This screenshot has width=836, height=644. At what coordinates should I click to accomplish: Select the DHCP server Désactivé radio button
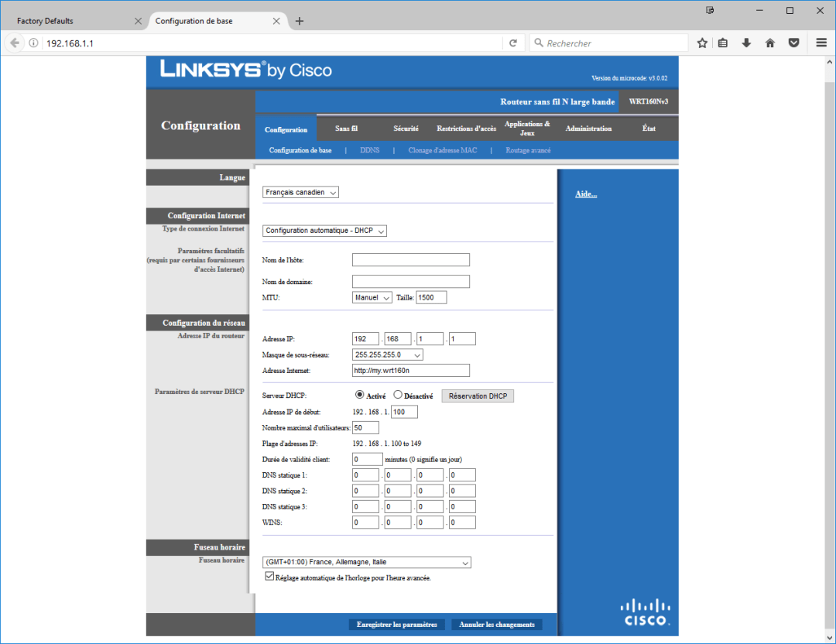[x=398, y=396]
